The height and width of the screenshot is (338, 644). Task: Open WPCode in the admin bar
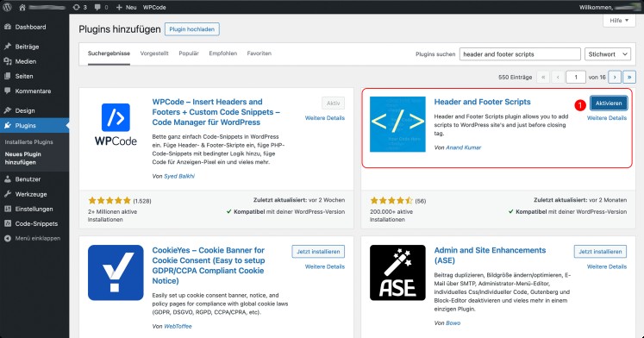(x=154, y=7)
